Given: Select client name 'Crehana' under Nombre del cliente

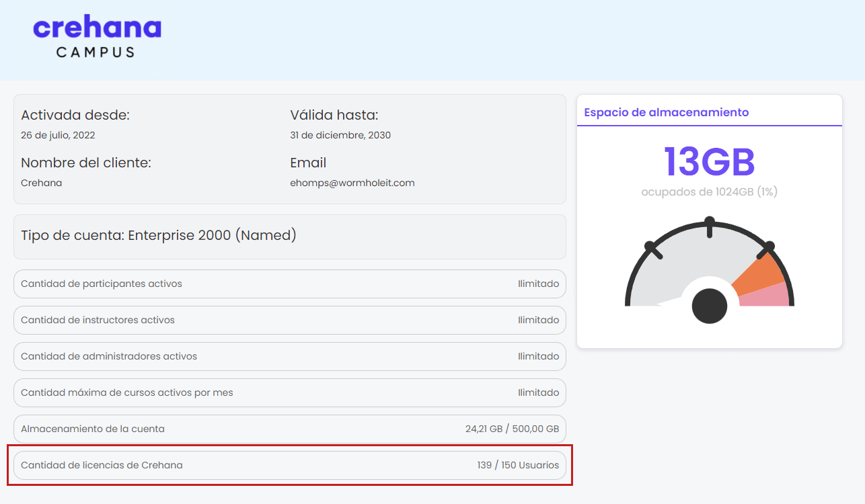Looking at the screenshot, I should (42, 183).
